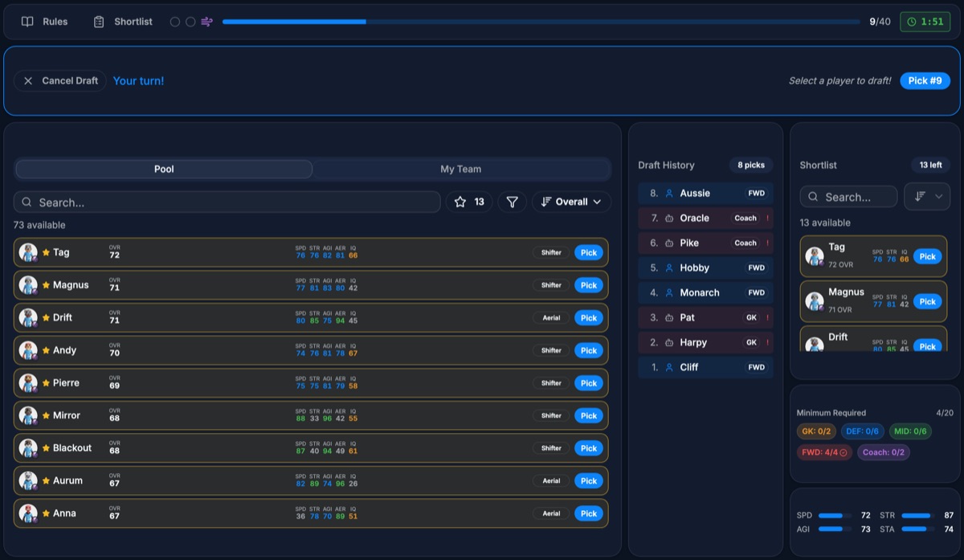Click the draft progress bar
Image resolution: width=964 pixels, height=560 pixels.
click(x=541, y=22)
